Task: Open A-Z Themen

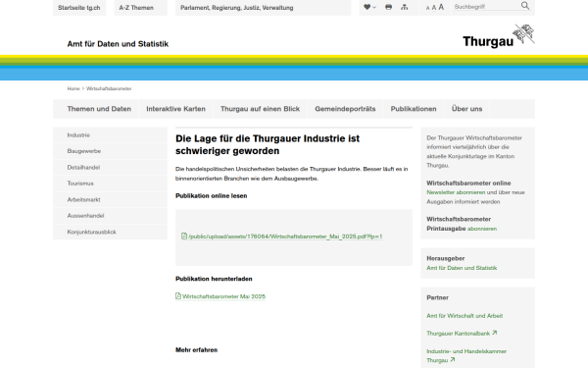Action: (140, 8)
